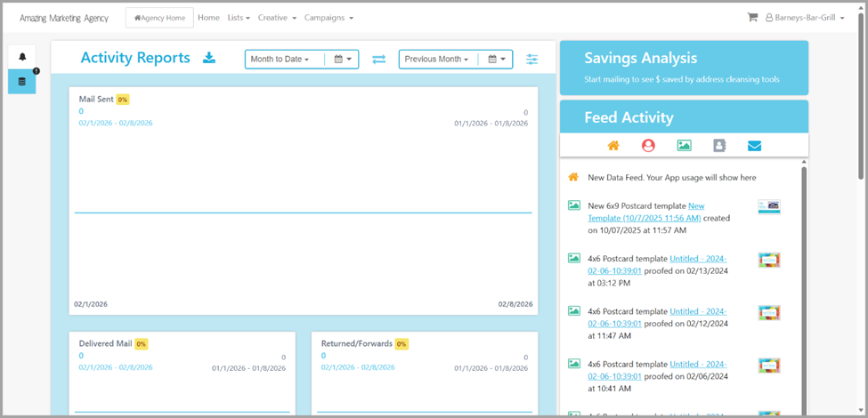Screen dimensions: 868x418
Task: Download the Activity Reports
Action: (209, 59)
